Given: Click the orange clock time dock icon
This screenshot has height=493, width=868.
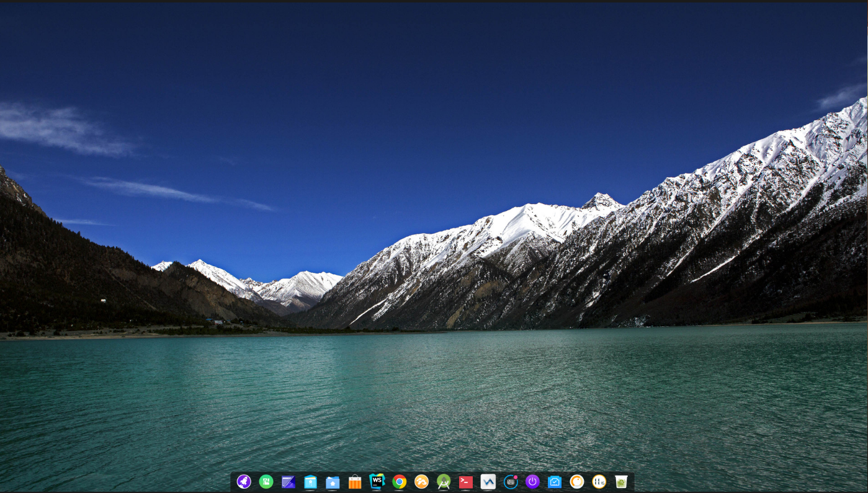Looking at the screenshot, I should (599, 482).
